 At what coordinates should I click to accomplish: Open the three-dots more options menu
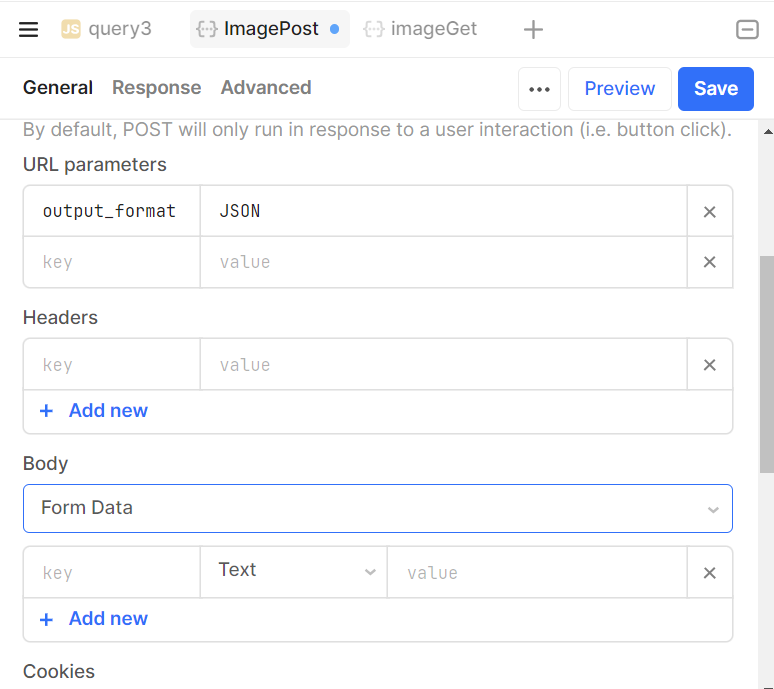(539, 89)
